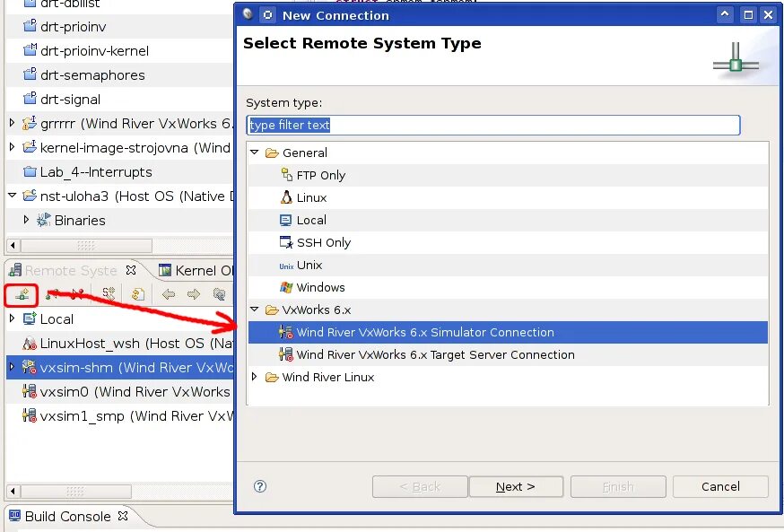Click the drt-prioinv project icon
Screen dimensions: 784x532
(x=30, y=25)
